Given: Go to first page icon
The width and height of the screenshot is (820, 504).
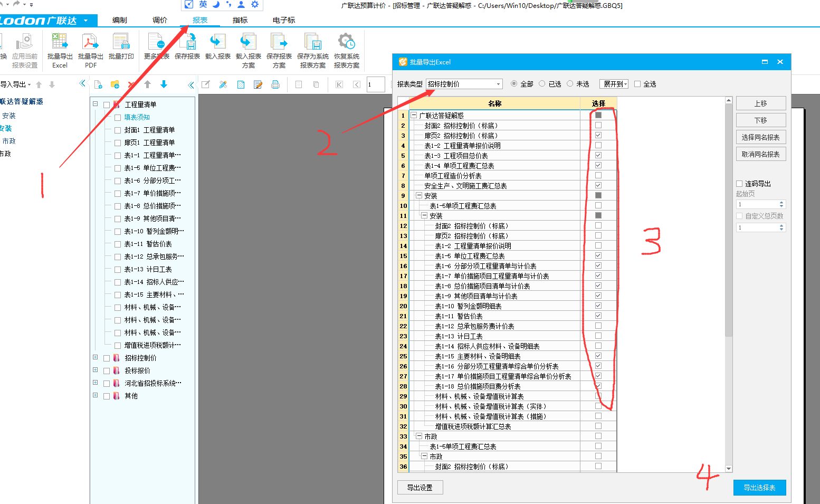Looking at the screenshot, I should tap(339, 84).
